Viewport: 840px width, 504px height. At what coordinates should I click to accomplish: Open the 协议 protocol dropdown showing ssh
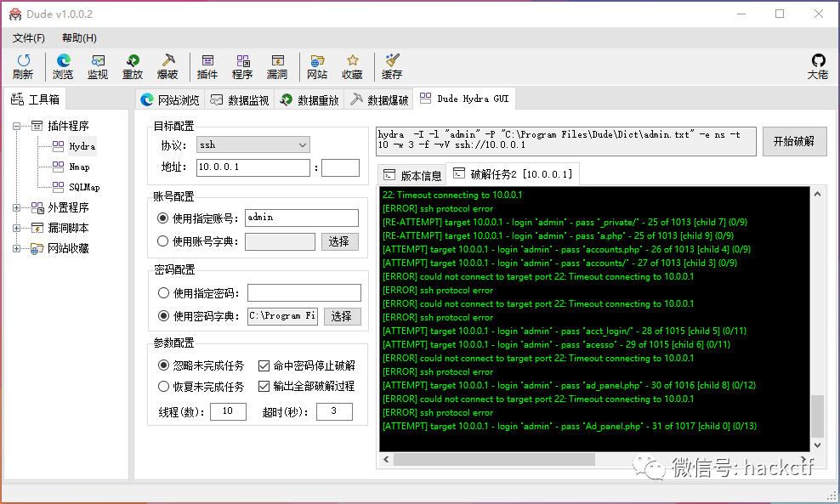[x=253, y=144]
